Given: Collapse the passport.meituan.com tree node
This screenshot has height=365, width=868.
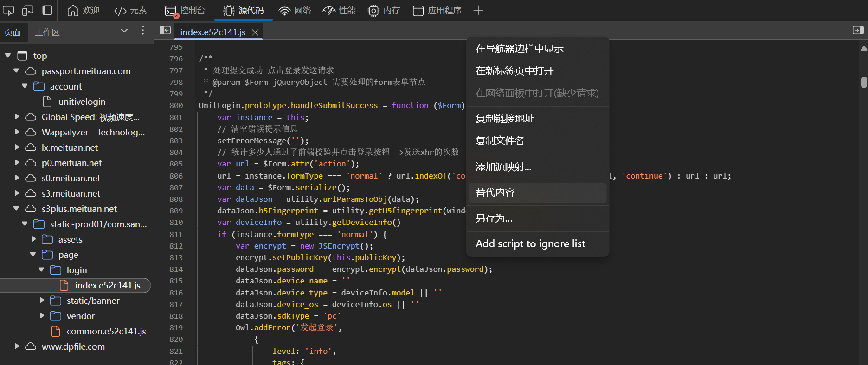Looking at the screenshot, I should [x=17, y=71].
